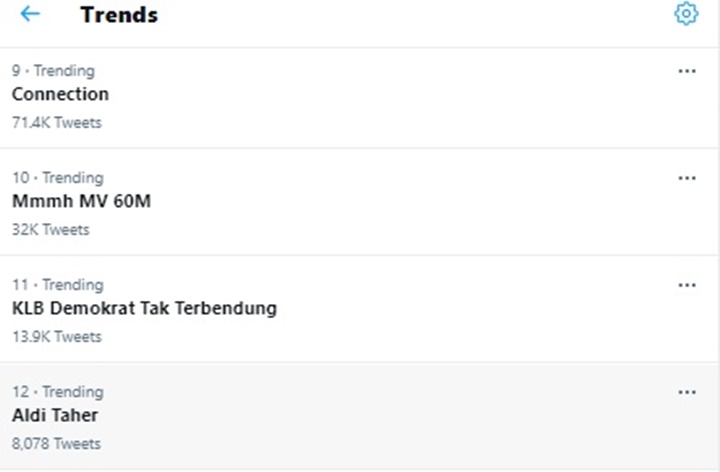Open KLB Demokrat Tak Terbendung trend
The width and height of the screenshot is (720, 472).
click(144, 308)
